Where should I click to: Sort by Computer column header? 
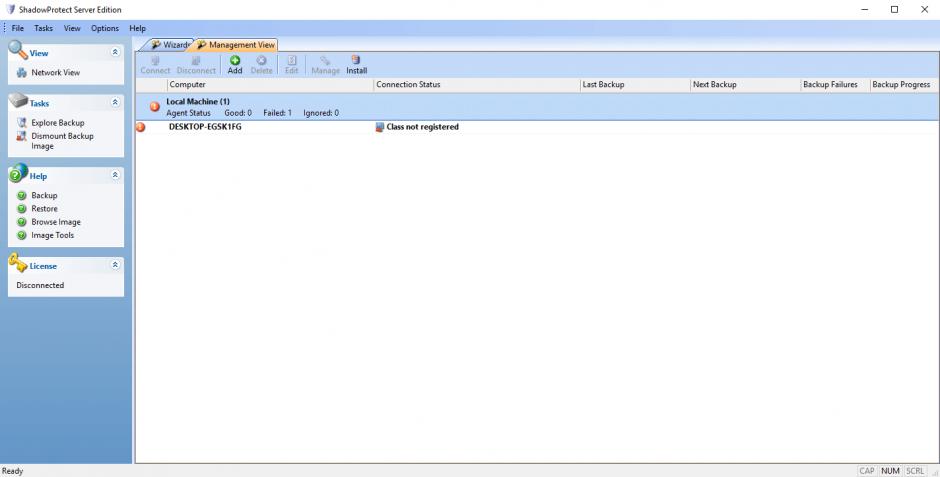[x=270, y=84]
